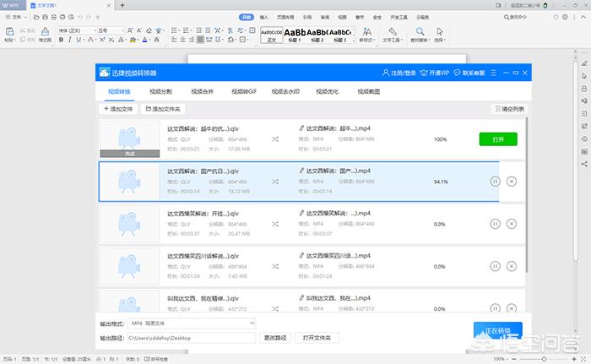Screen dimensions: 591x364
Task: Click the output path input field
Action: (192, 338)
